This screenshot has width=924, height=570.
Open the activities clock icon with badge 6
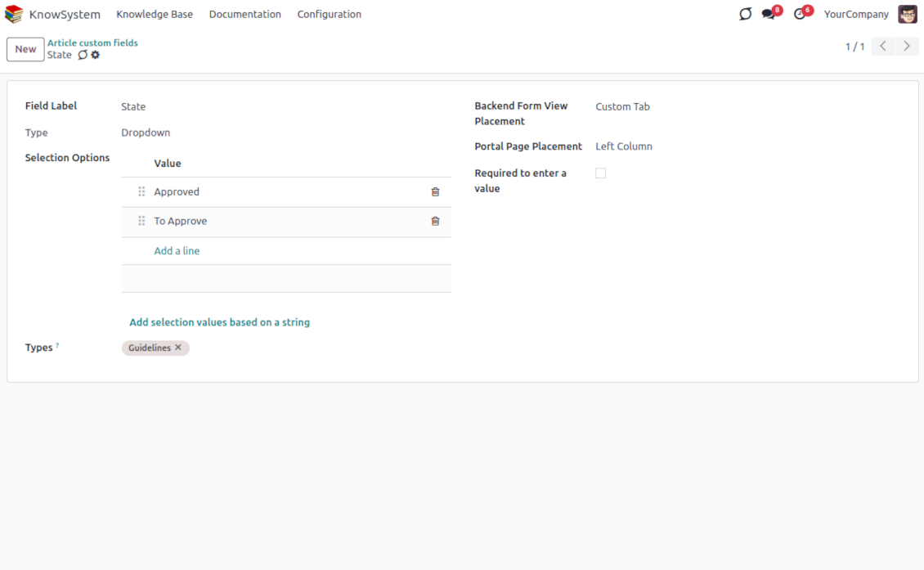800,14
